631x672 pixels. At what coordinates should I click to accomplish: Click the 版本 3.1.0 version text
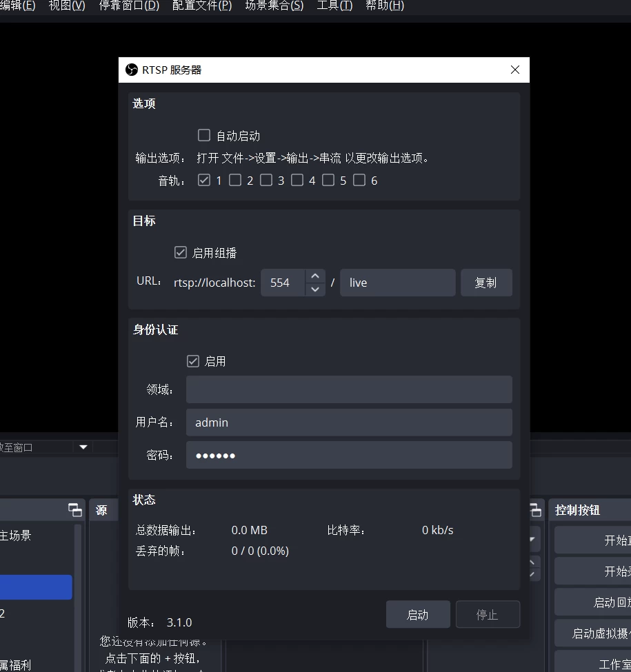tap(159, 622)
